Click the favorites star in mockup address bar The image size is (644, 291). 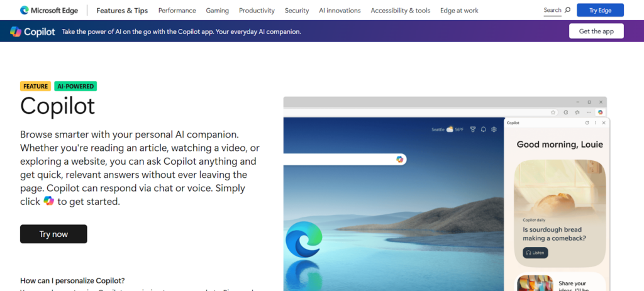553,113
